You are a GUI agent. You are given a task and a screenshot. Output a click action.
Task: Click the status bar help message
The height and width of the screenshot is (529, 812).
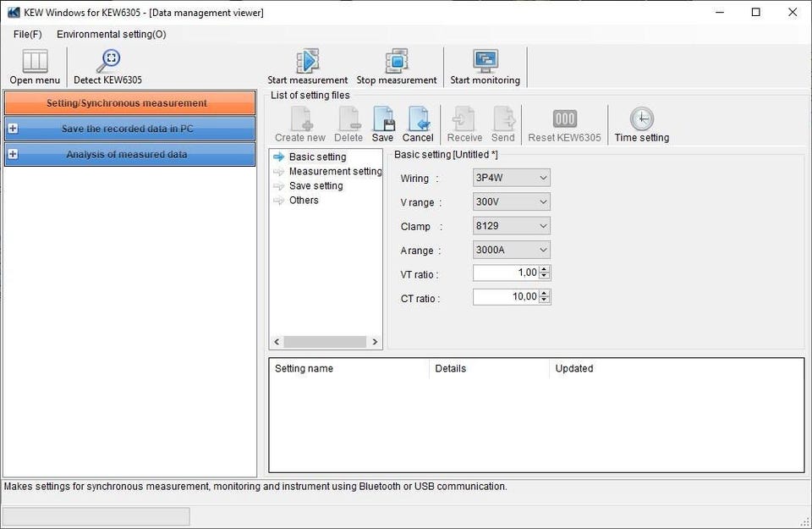[x=255, y=487]
